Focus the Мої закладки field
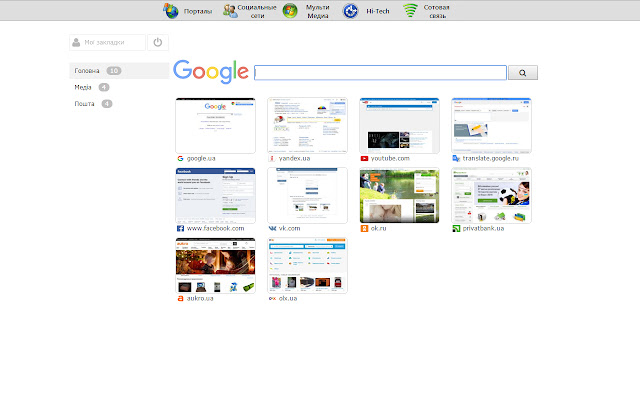This screenshot has height=400, width=640. pos(107,42)
